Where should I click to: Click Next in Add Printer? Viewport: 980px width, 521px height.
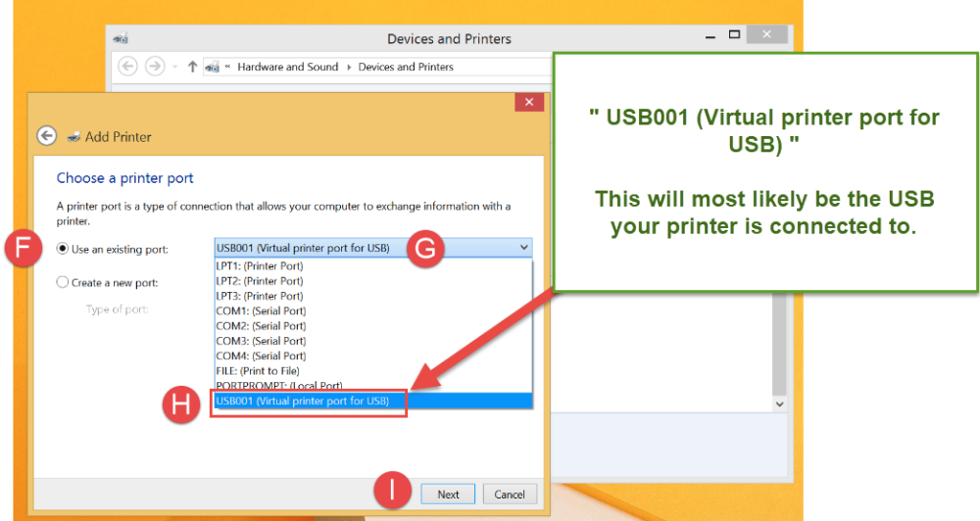pyautogui.click(x=448, y=495)
